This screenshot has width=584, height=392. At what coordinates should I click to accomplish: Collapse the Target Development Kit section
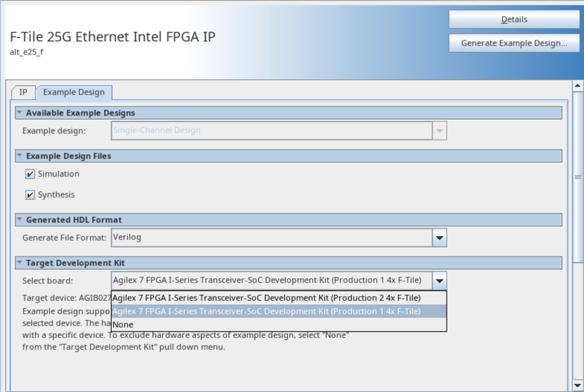coord(20,263)
